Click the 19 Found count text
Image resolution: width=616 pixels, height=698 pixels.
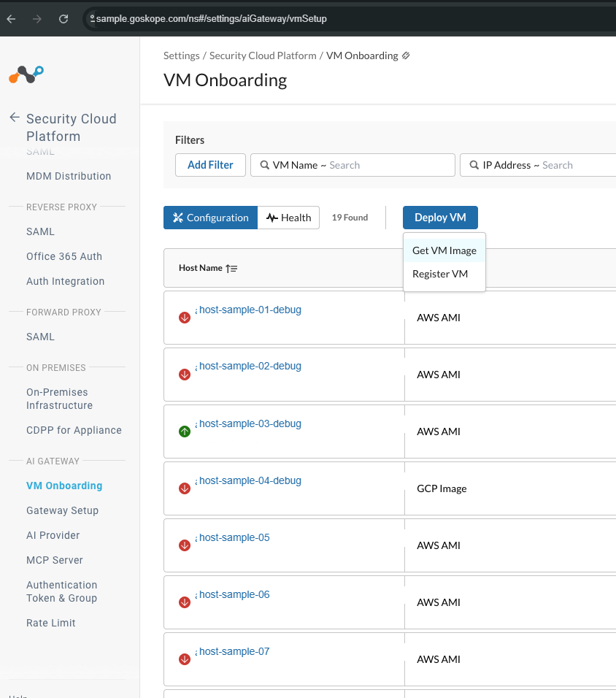click(350, 218)
